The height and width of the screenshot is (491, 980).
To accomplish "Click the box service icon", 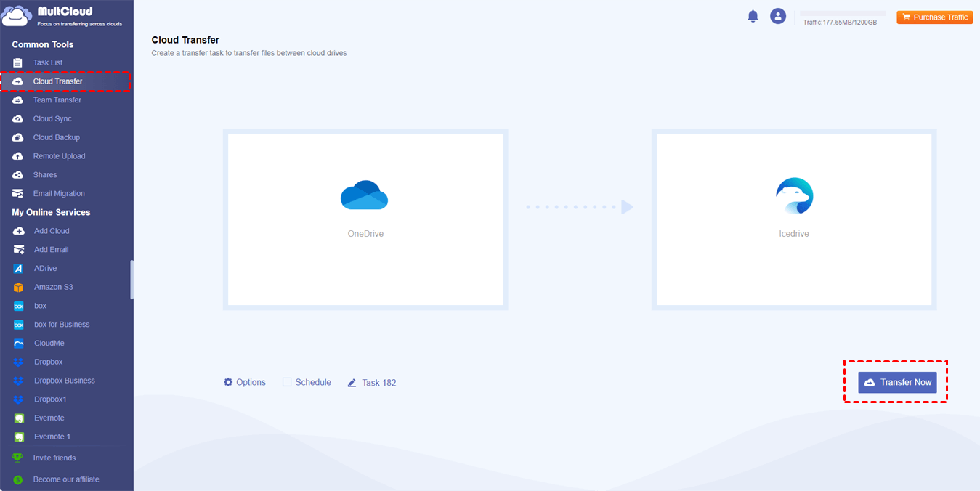I will [x=19, y=306].
